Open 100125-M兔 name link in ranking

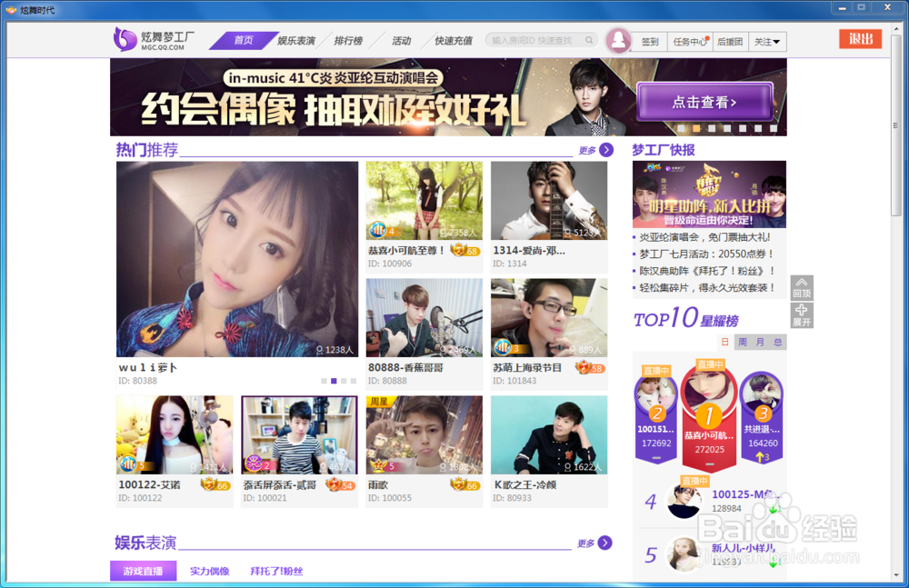(x=746, y=494)
